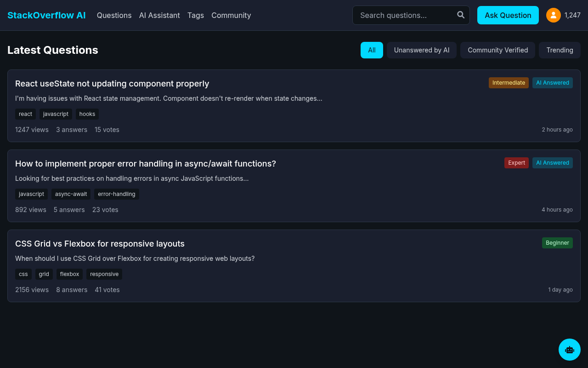Image resolution: width=588 pixels, height=368 pixels.
Task: Click the user avatar icon
Action: click(x=553, y=15)
